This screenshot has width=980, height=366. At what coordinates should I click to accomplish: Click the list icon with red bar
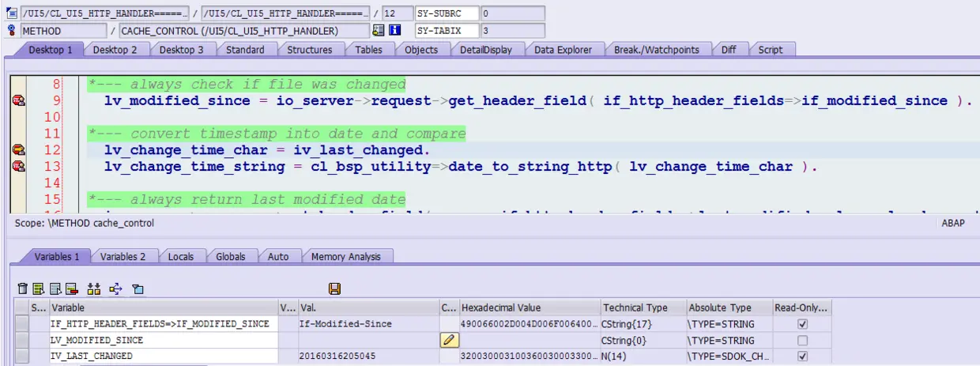point(71,289)
